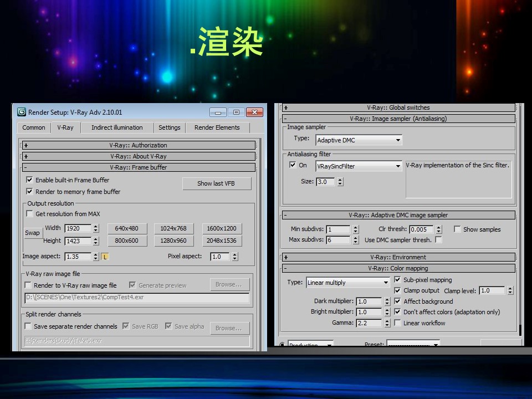The width and height of the screenshot is (532, 399).
Task: Click the Render Setup window app icon
Action: pos(22,112)
